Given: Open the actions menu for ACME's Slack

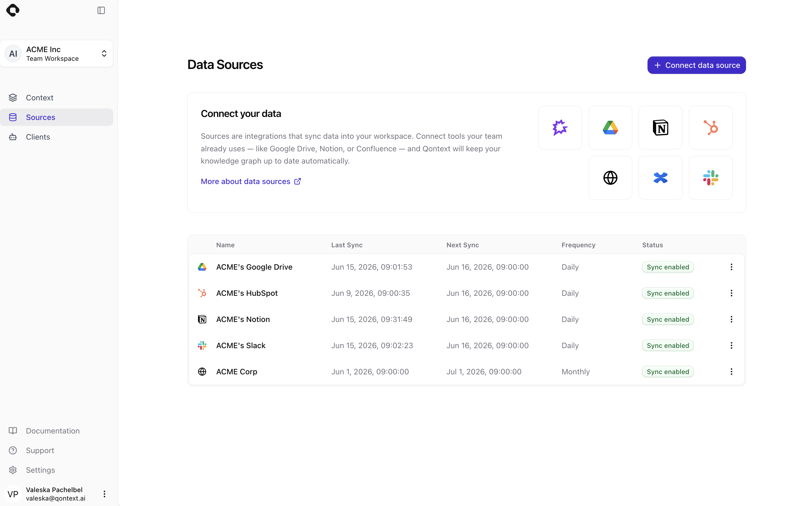Looking at the screenshot, I should (731, 345).
